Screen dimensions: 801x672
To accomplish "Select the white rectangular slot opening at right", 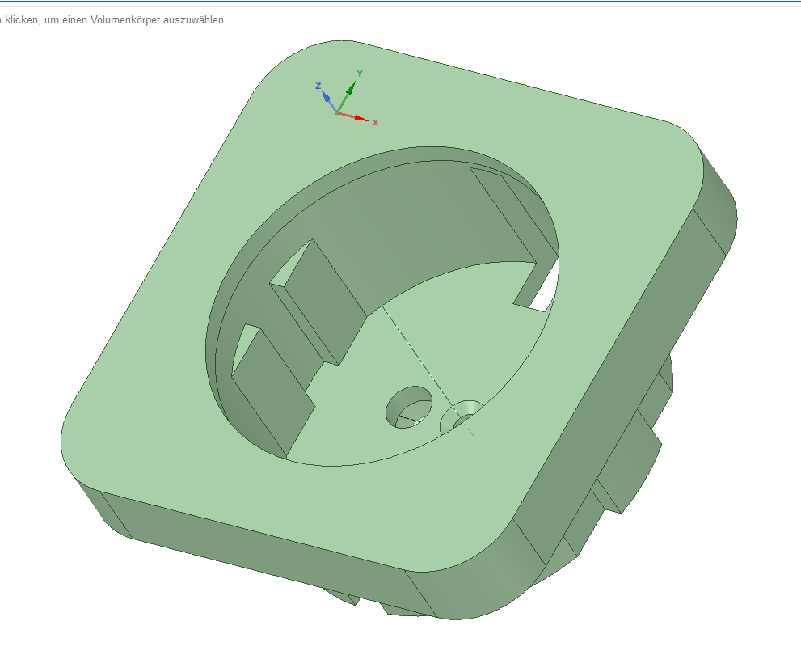I will coord(546,287).
